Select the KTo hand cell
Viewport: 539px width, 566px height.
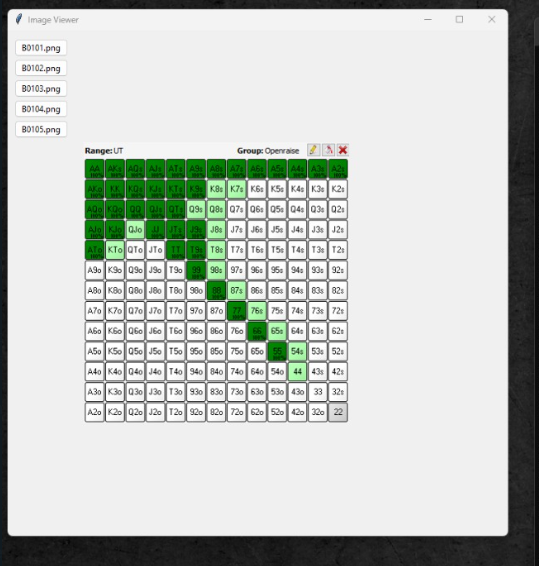coord(115,250)
